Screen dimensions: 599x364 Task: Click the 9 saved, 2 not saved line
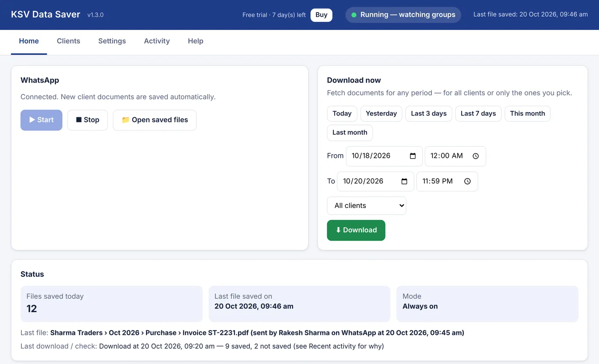click(x=241, y=346)
